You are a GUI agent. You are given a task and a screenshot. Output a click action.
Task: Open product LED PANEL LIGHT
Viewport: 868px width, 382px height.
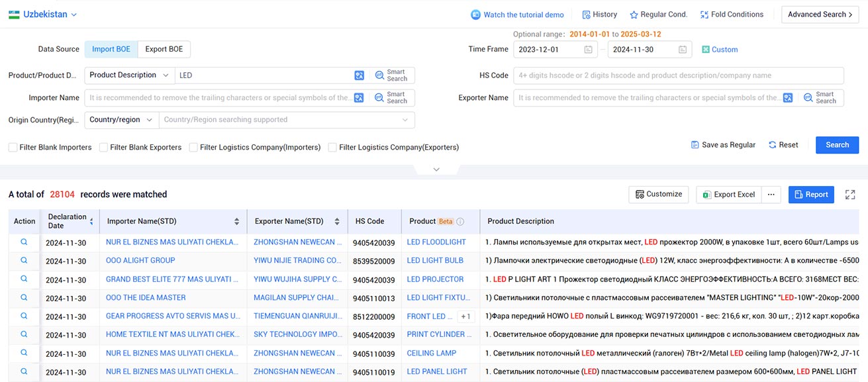[x=437, y=372]
